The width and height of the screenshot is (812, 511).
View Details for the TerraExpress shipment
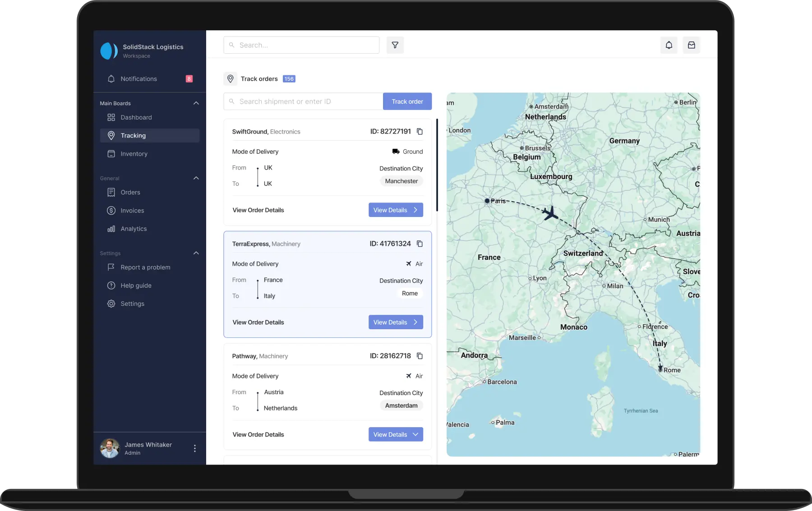pos(396,322)
